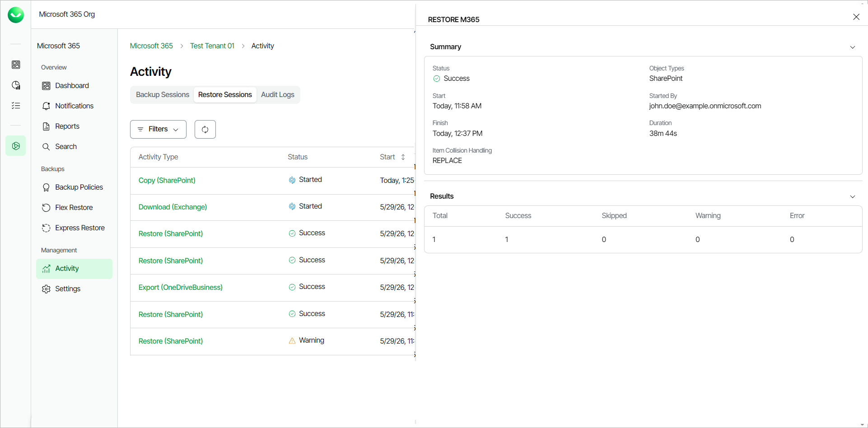Collapse the Results section
Image resolution: width=868 pixels, height=428 pixels.
click(x=853, y=196)
